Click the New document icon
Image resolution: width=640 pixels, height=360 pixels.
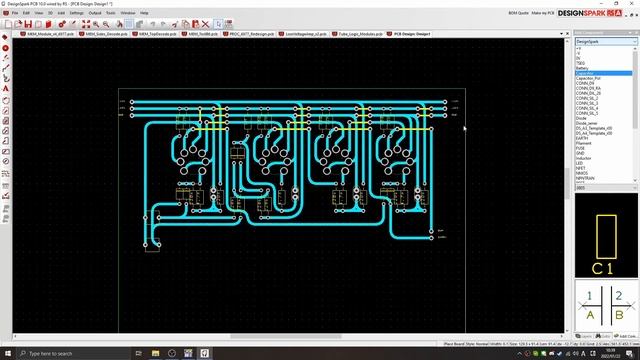click(8, 24)
